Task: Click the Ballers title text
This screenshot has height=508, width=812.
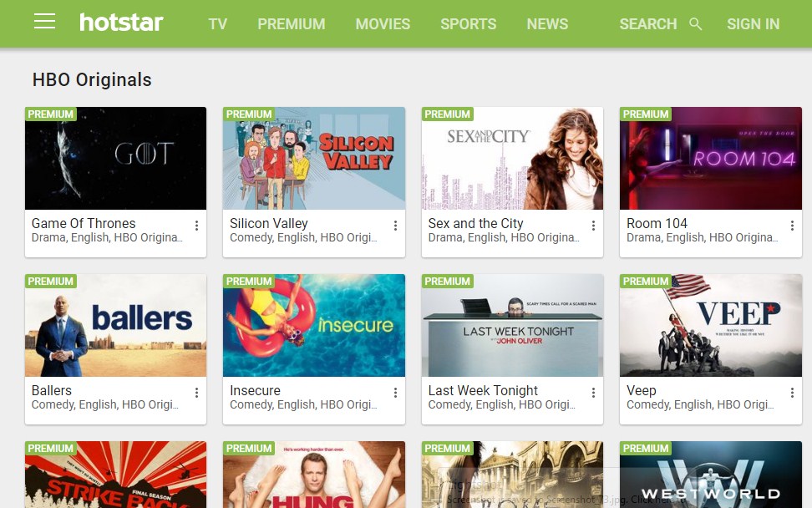Action: pyautogui.click(x=51, y=390)
